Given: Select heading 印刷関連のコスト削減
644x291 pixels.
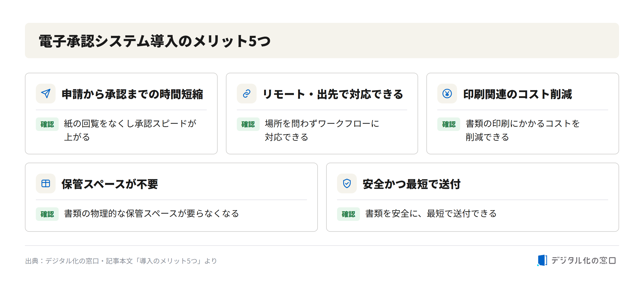Looking at the screenshot, I should point(518,94).
